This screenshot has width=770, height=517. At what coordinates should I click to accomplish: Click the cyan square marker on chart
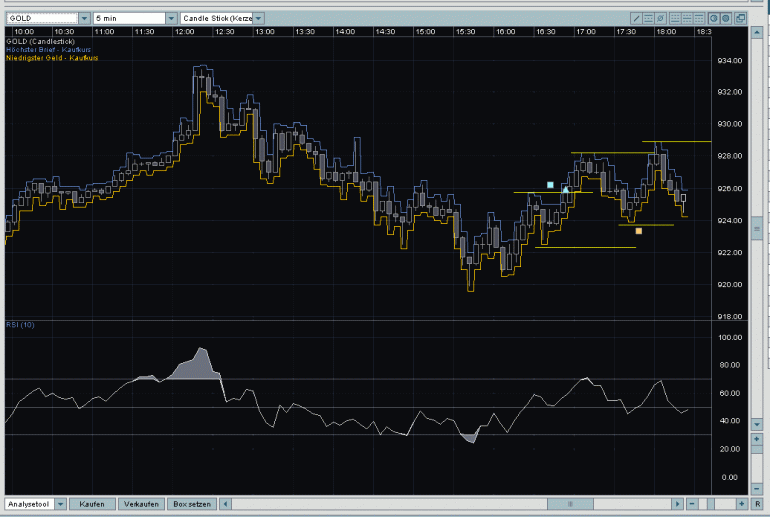click(x=550, y=185)
